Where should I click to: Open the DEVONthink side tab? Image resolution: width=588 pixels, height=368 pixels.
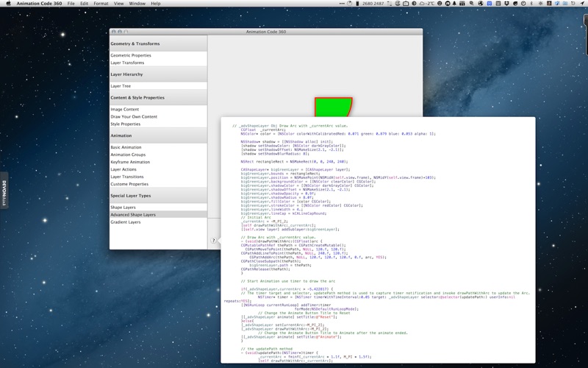click(x=4, y=191)
